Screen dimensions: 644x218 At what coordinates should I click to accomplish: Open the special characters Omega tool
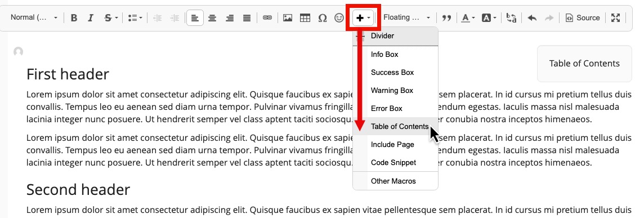coord(323,18)
